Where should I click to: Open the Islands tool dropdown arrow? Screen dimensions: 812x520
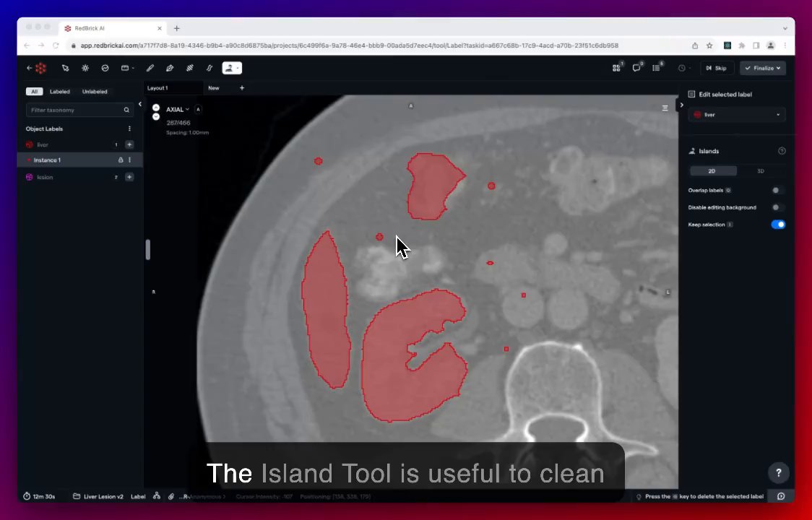[238, 68]
